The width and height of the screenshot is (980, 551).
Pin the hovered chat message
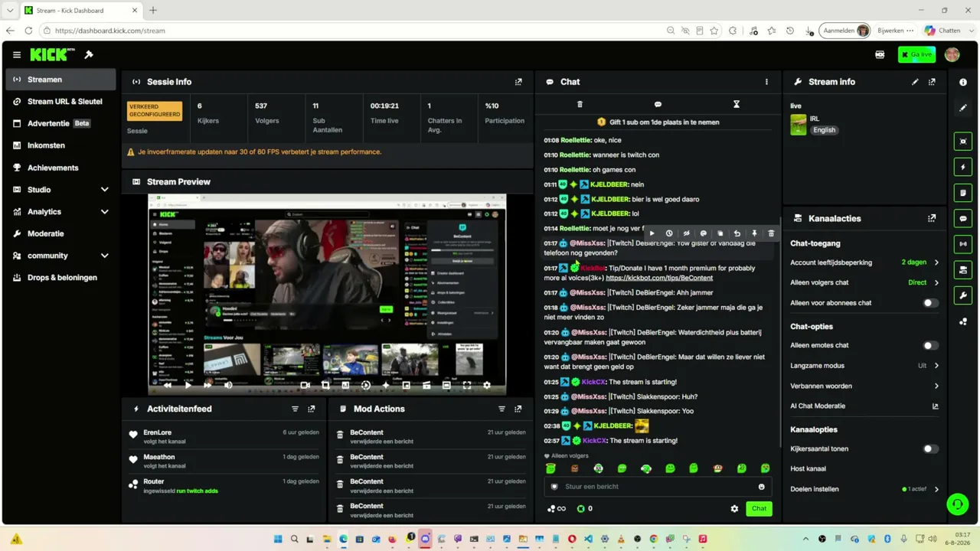pyautogui.click(x=754, y=233)
